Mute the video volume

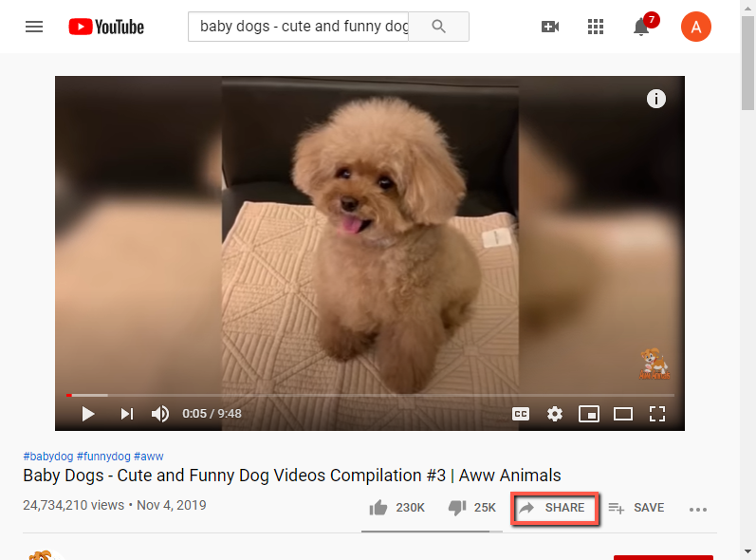coord(160,414)
